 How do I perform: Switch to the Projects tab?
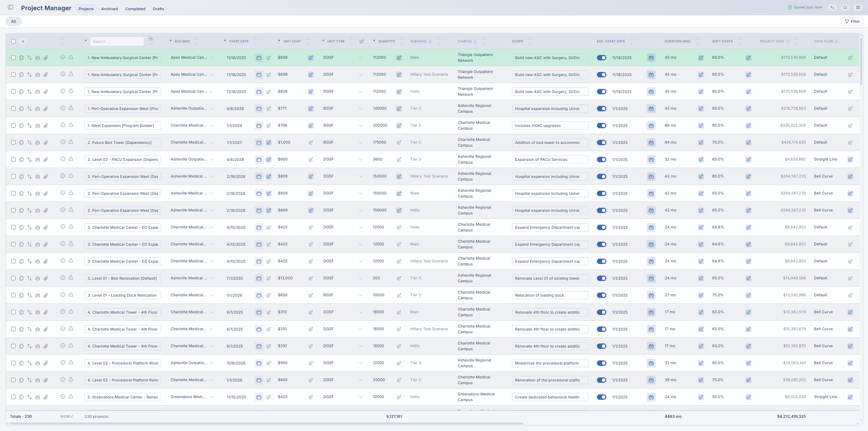tap(86, 9)
